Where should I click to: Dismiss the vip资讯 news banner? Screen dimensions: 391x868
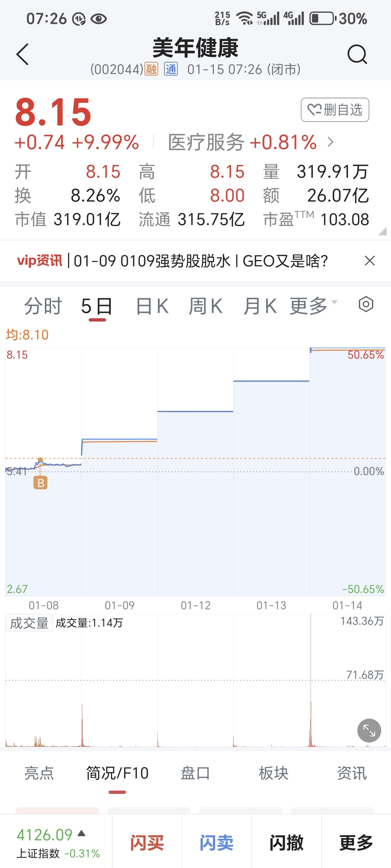(x=370, y=260)
